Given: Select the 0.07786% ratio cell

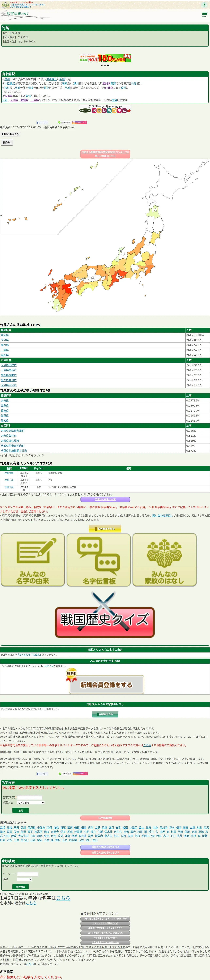Looking at the screenshot, I should [197, 401].
